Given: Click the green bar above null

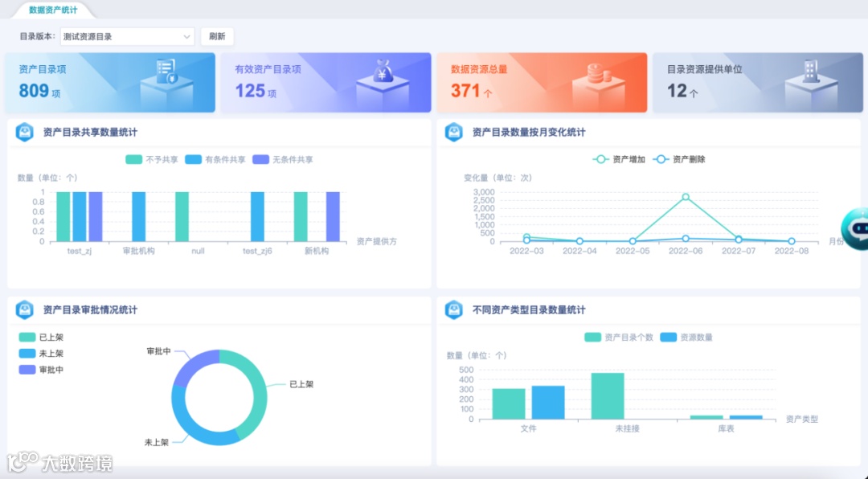Looking at the screenshot, I should point(182,217).
